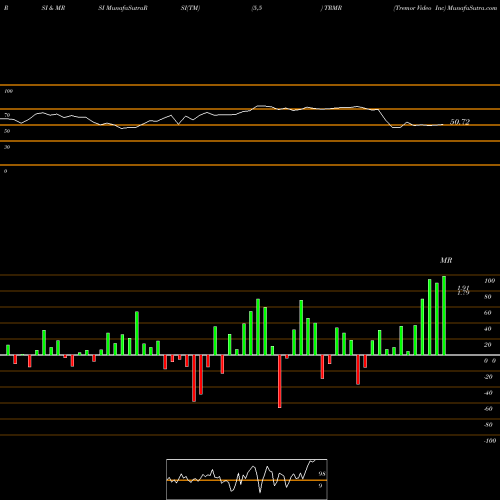
Task: Click the 60 label on MR axis
Action: (488, 313)
